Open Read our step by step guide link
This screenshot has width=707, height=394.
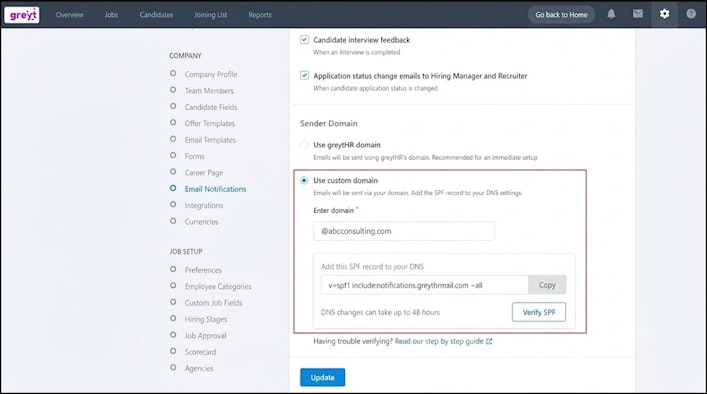439,341
